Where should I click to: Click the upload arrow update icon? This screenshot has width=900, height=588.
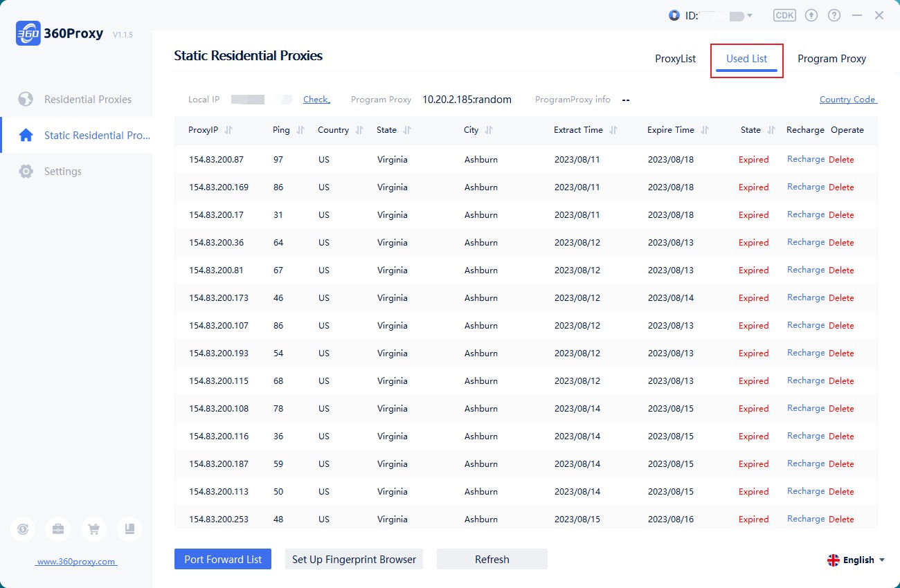[811, 15]
